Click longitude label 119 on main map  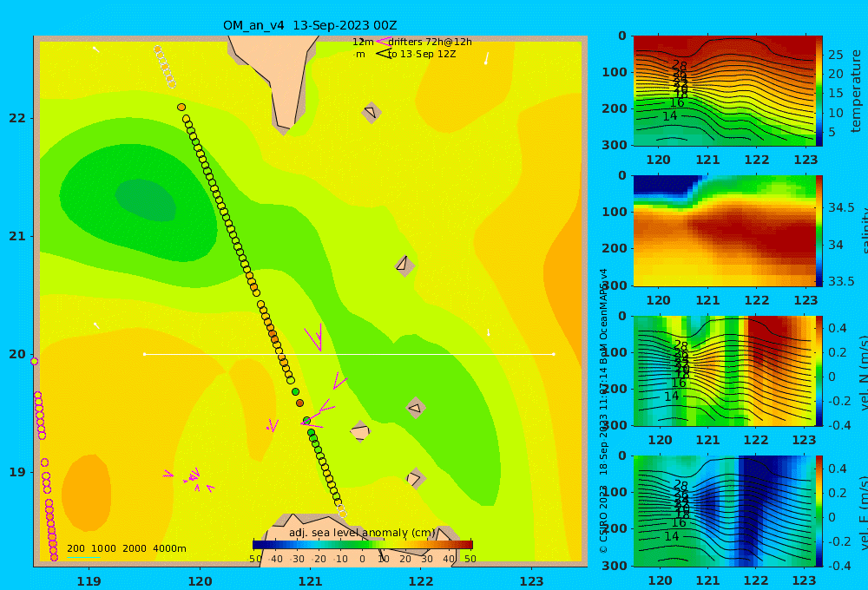[89, 581]
